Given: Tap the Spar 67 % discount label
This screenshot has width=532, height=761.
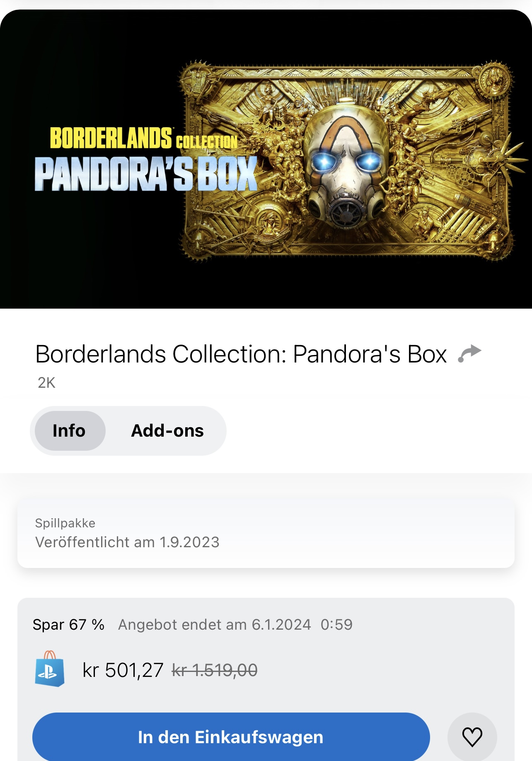Looking at the screenshot, I should [69, 625].
